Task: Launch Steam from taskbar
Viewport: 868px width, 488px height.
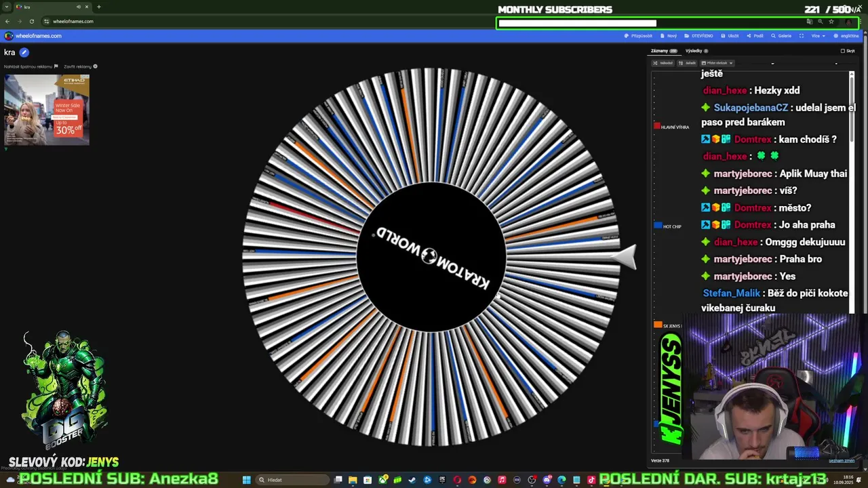Action: 412,480
